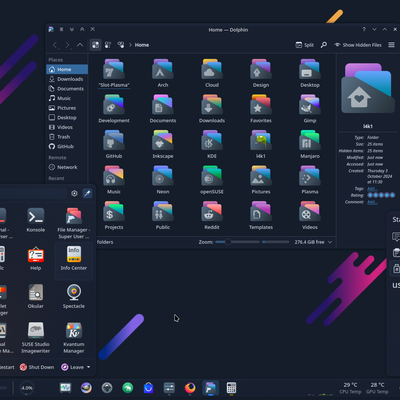400x400 pixels.
Task: Launch File Manager - Super User
Action: tap(74, 223)
